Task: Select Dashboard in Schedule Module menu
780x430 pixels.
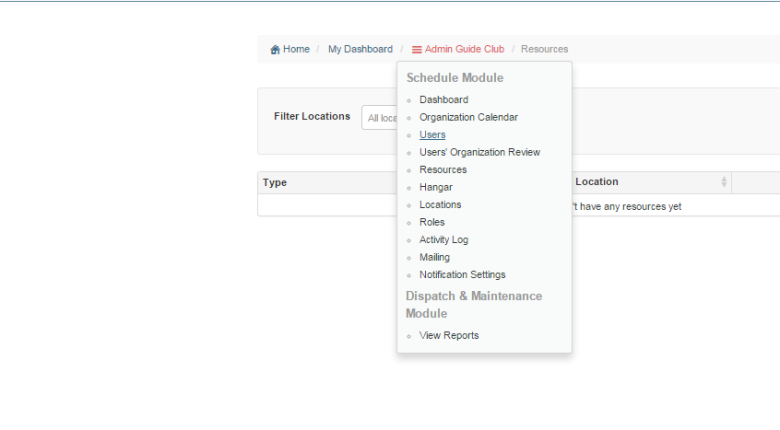Action: point(444,100)
